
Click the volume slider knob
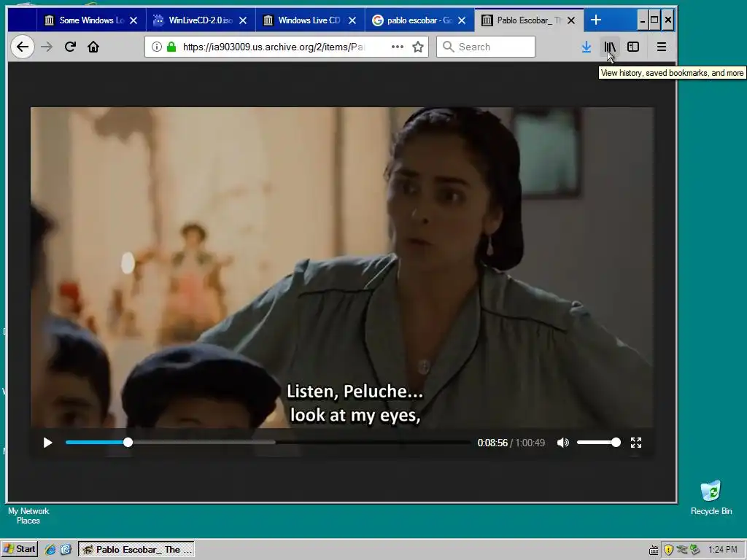pyautogui.click(x=616, y=443)
